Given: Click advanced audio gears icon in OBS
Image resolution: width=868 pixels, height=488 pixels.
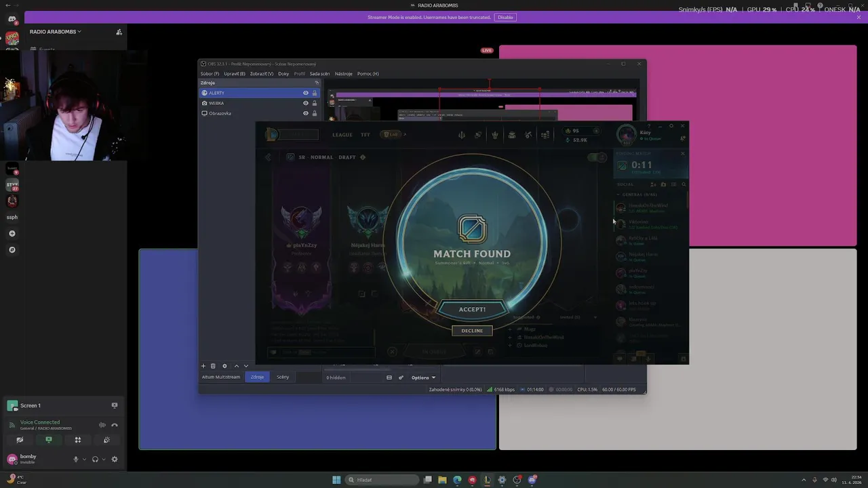Looking at the screenshot, I should click(x=401, y=378).
